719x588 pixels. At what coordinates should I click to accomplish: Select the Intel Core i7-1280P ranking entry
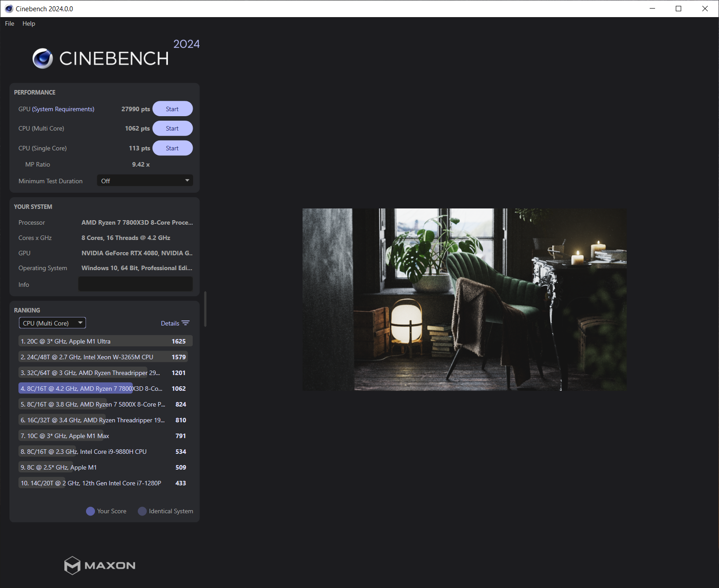point(105,483)
